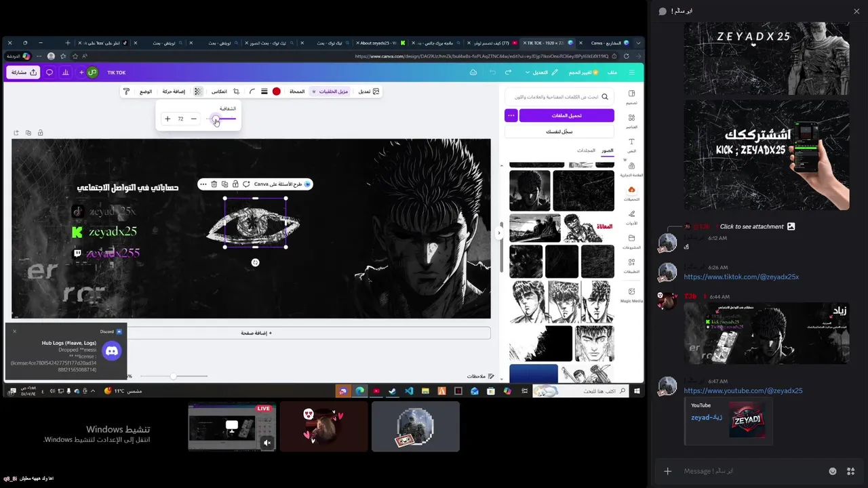The image size is (868, 488).
Task: Select the Eraser (الممحاة) tool
Action: (x=297, y=91)
